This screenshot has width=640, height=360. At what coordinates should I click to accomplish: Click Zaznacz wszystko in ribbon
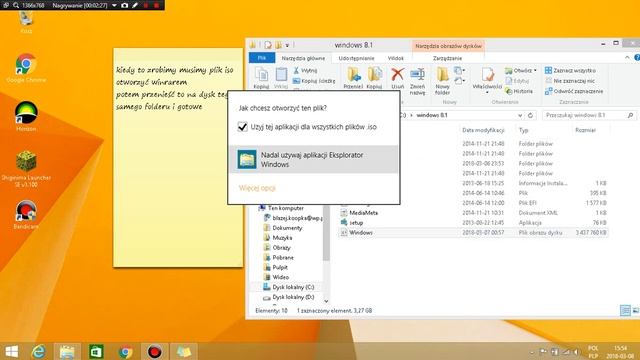click(570, 70)
